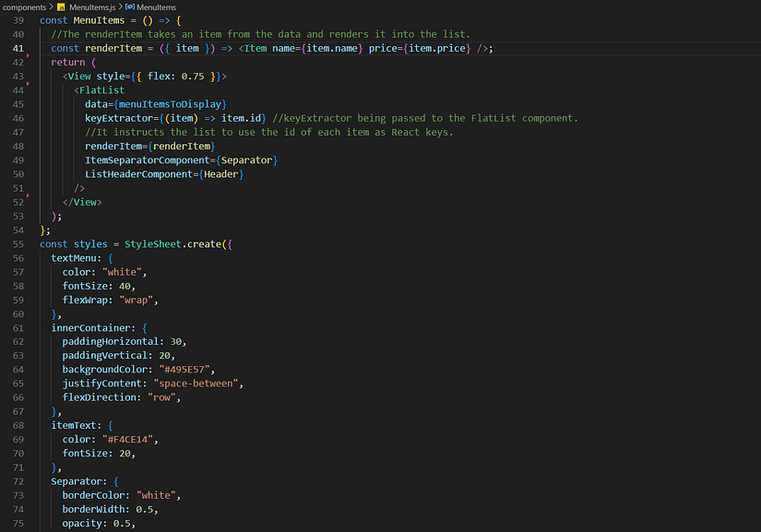Click ItemSeparatorComponent prop name
This screenshot has width=761, height=532.
coord(148,160)
